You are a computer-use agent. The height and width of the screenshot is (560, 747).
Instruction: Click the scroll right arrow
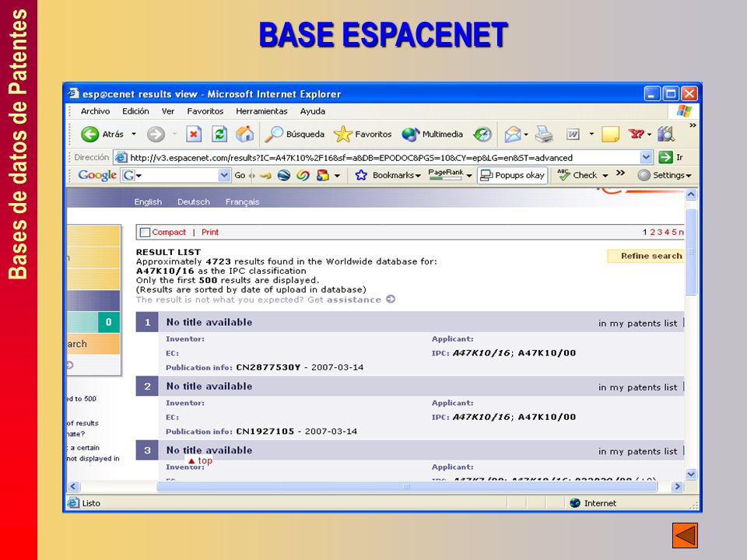pyautogui.click(x=677, y=486)
